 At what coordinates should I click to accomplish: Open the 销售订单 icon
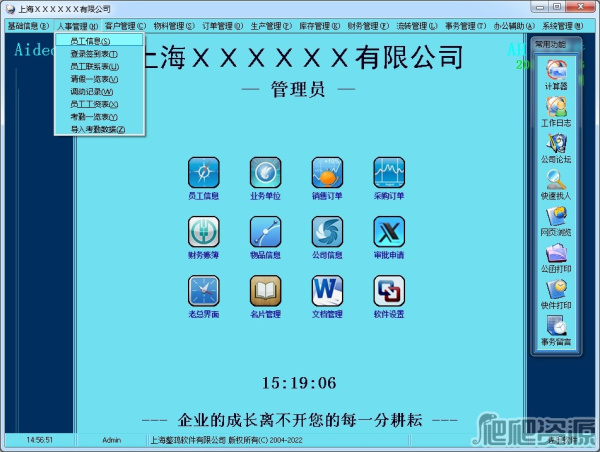(x=327, y=173)
